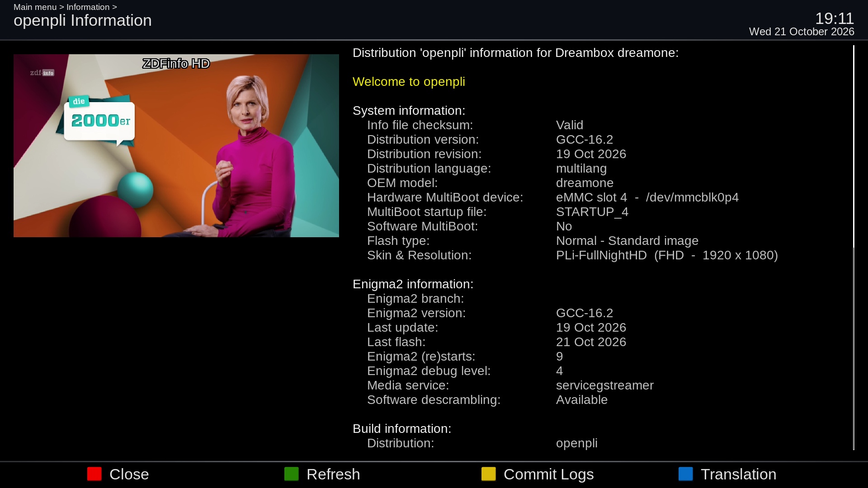Image resolution: width=868 pixels, height=488 pixels.
Task: Select the Build information heading
Action: (402, 429)
